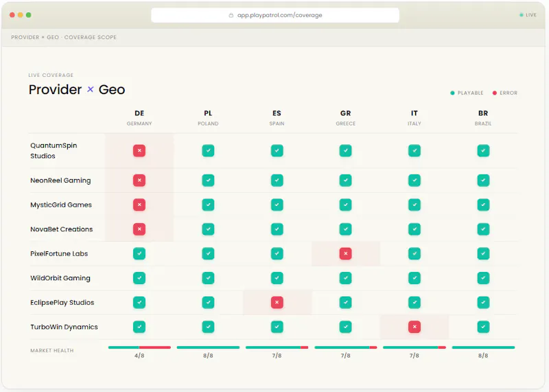Click NovaBet Creations Germany error icon
The height and width of the screenshot is (392, 549).
pyautogui.click(x=139, y=229)
